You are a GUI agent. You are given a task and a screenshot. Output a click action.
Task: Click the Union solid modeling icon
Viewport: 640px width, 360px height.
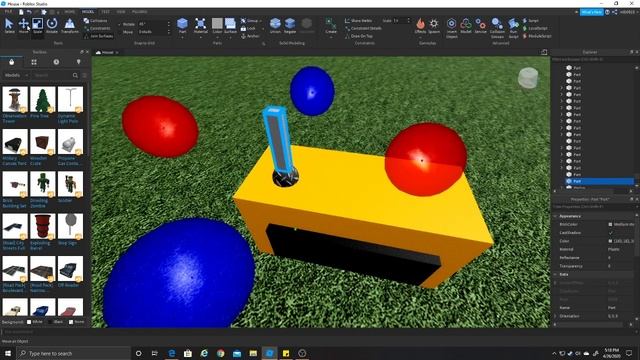coord(276,24)
